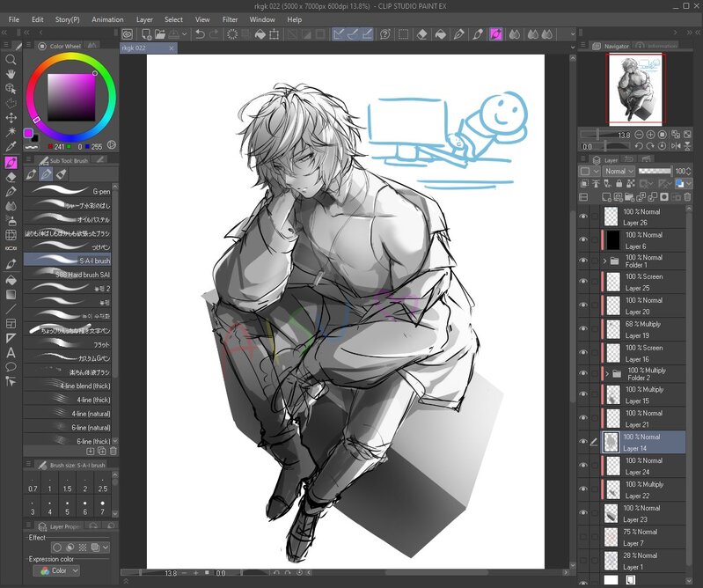Click the color square picker area
Image resolution: width=703 pixels, height=588 pixels.
coord(71,98)
